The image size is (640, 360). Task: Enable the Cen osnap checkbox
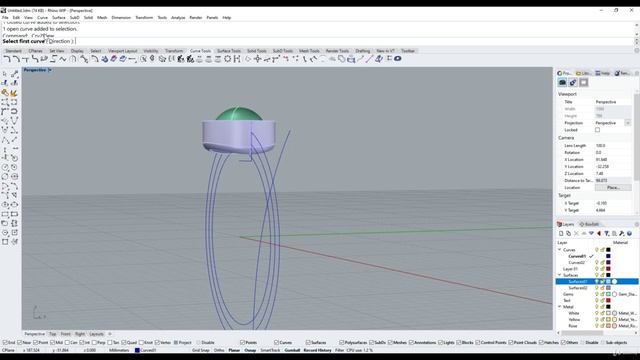tap(67, 342)
